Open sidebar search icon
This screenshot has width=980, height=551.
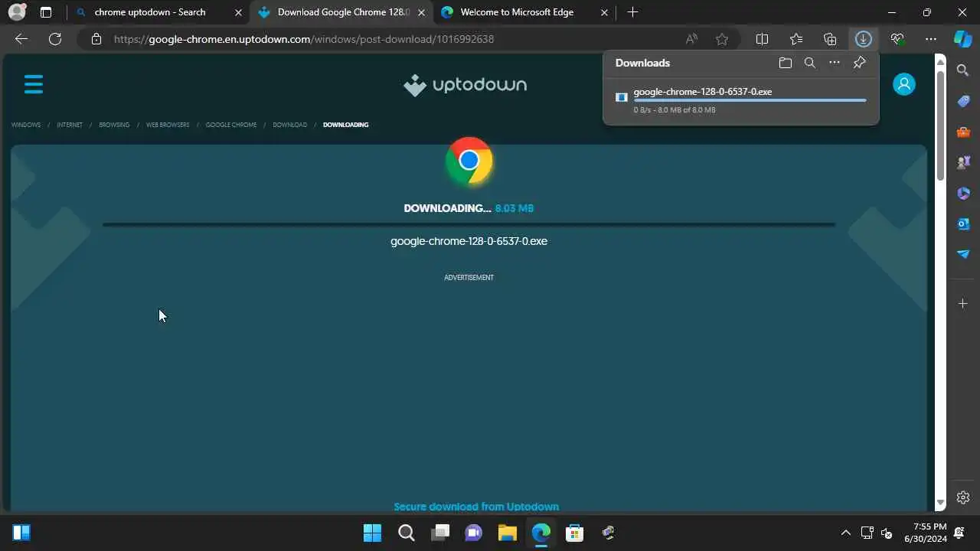(963, 70)
